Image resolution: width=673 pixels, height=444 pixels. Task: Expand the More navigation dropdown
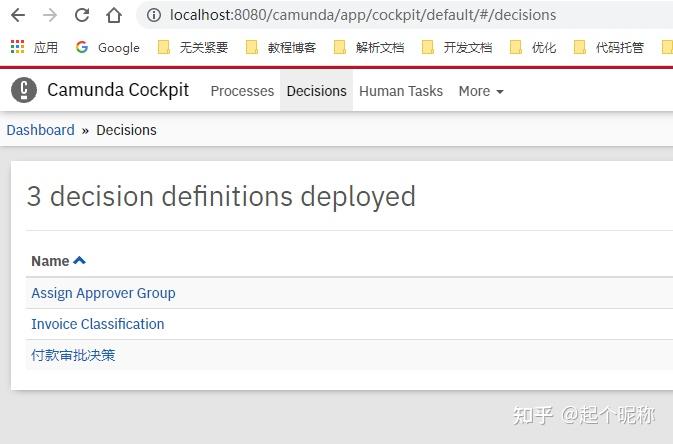click(x=480, y=91)
